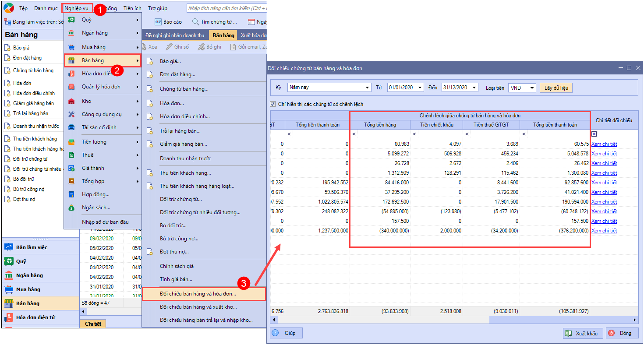
Task: Click the function search input field
Action: click(x=226, y=8)
